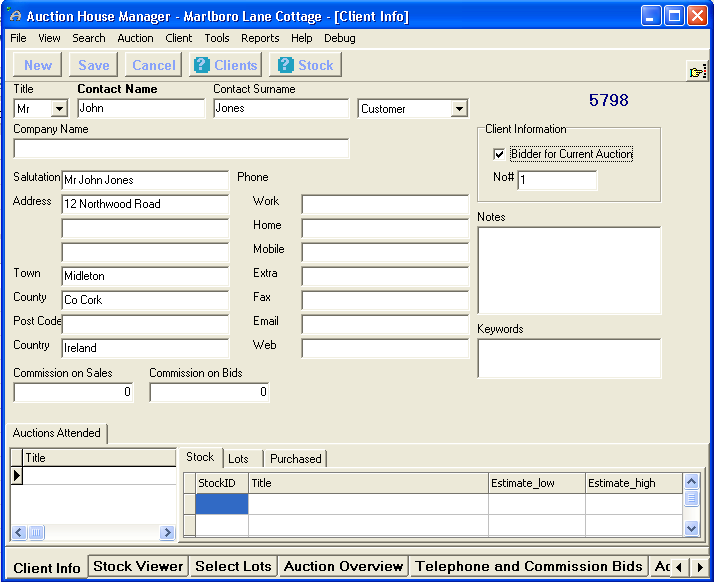Click the StockID column header
714x582 pixels.
point(222,483)
